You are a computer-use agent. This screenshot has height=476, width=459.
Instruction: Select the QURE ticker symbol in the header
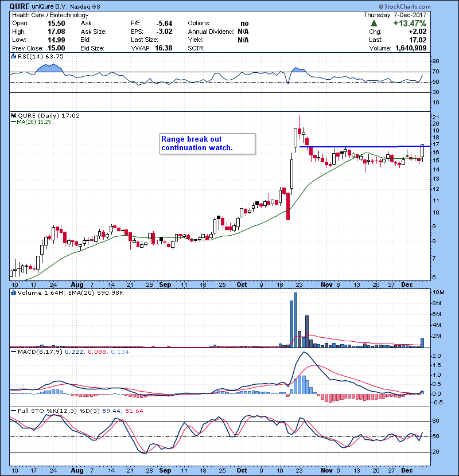coord(20,6)
